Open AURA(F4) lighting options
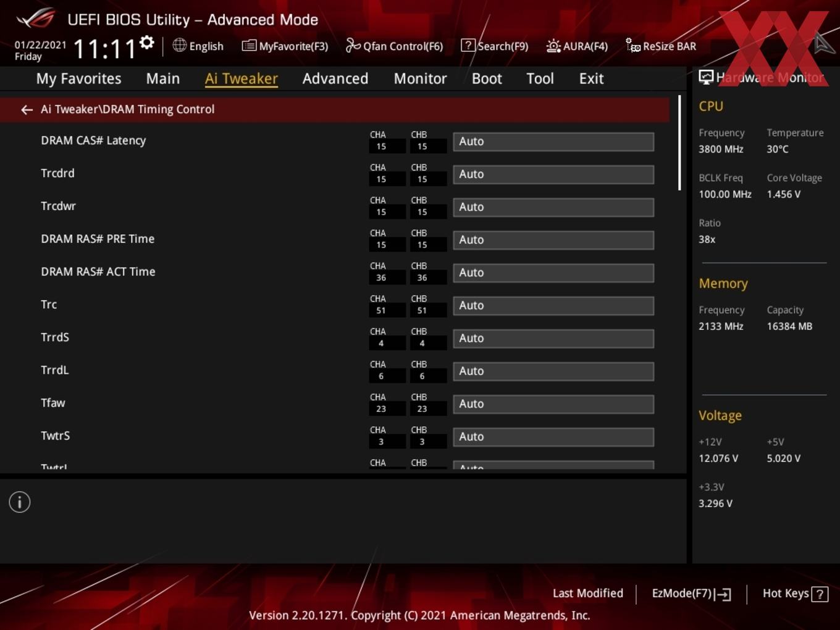 pyautogui.click(x=577, y=46)
